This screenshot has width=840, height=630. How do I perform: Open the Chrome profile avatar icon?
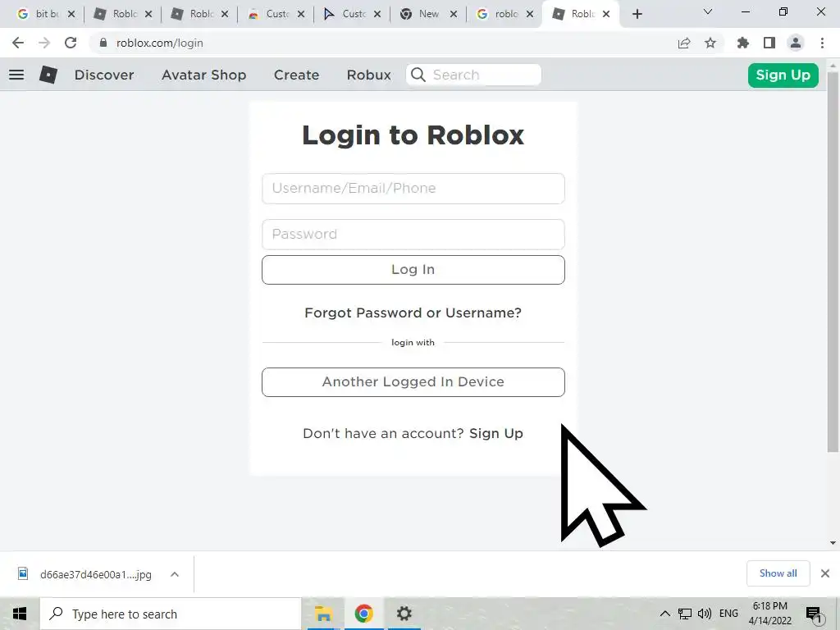796,43
